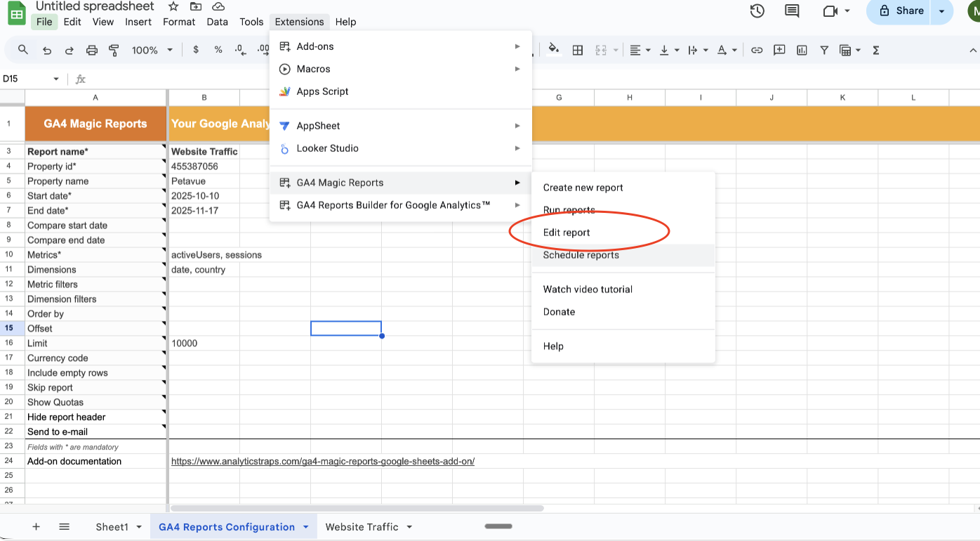Insert a comment from toolbar
The width and height of the screenshot is (980, 541).
(779, 50)
